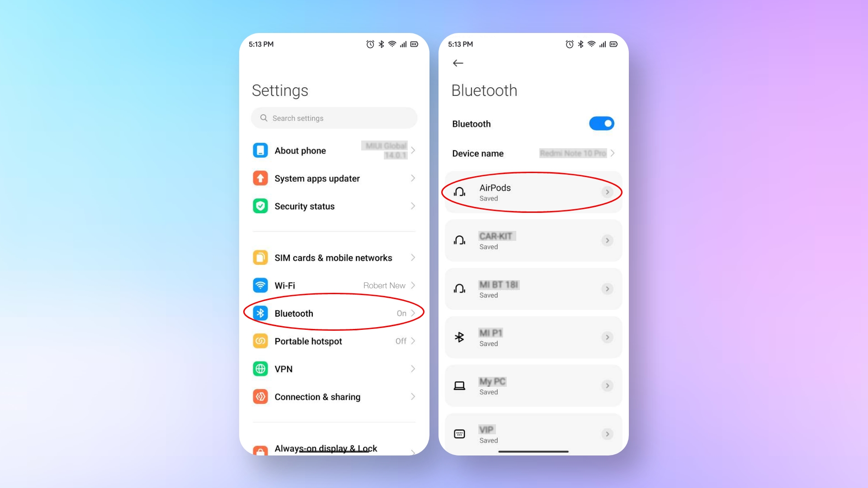Tap Device name Redmi Note 10 Pro
Screen dimensions: 868x488
(533, 153)
